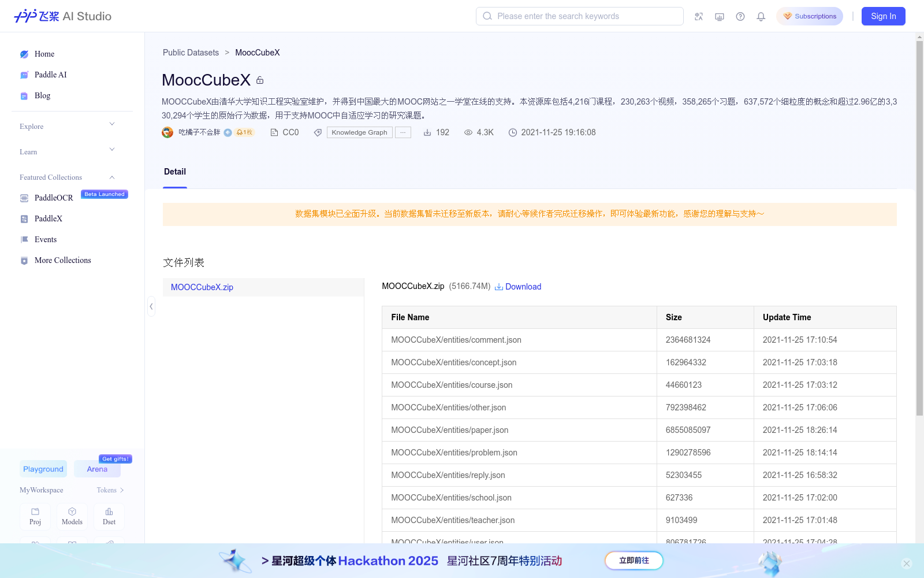
Task: Check notifications with the bell icon
Action: coord(761,16)
